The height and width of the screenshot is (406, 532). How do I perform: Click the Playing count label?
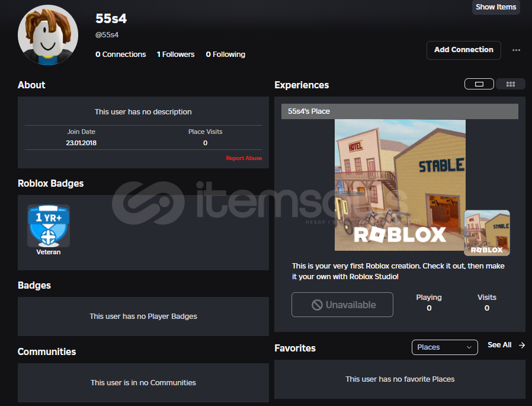(x=429, y=298)
